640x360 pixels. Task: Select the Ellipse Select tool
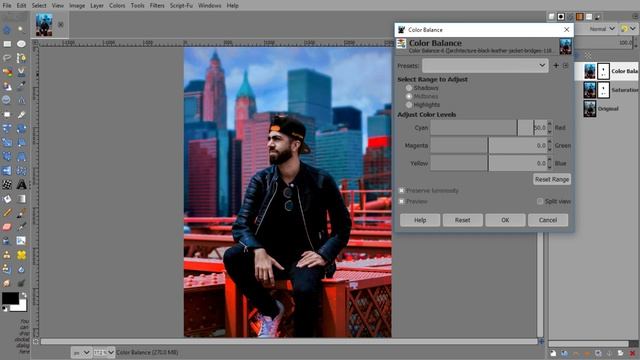21,44
